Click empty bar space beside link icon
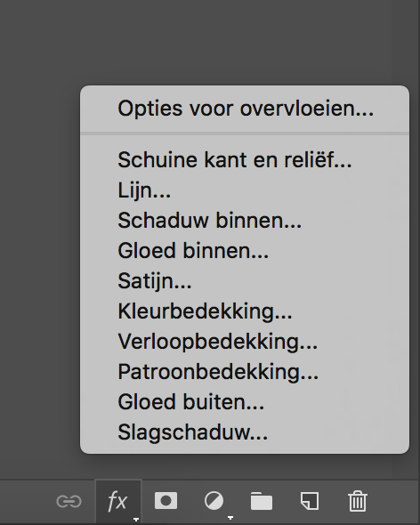Viewport: 420px width, 525px height. (x=25, y=501)
